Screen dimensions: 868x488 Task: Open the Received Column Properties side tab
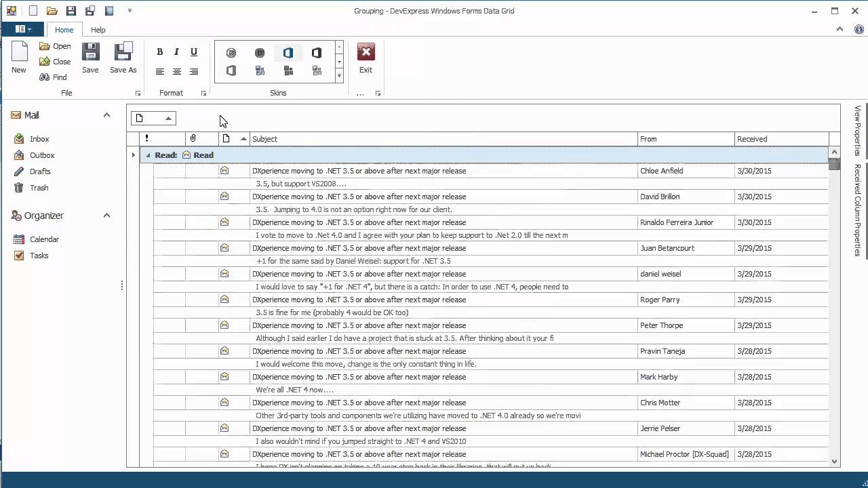pyautogui.click(x=857, y=210)
